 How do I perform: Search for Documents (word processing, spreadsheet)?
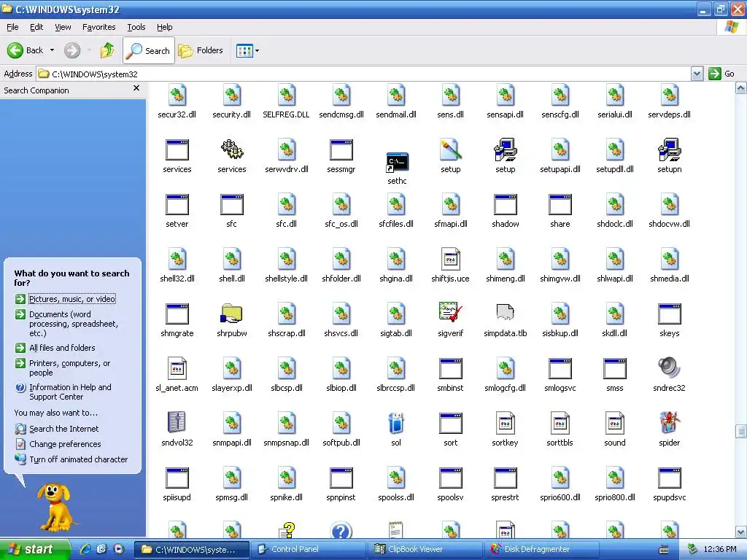74,324
